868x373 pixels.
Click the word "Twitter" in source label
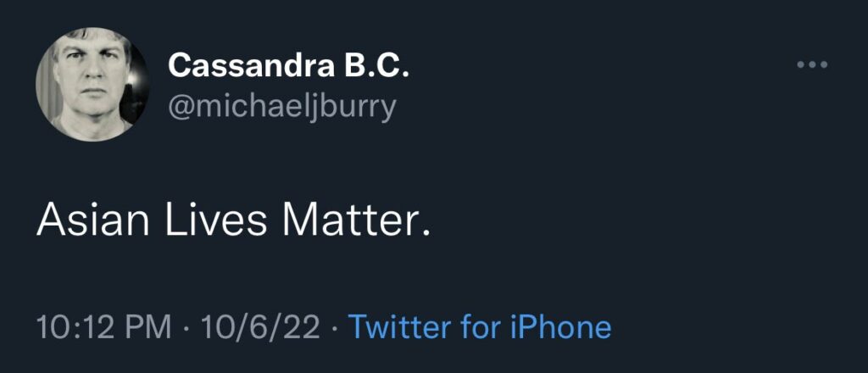pos(399,326)
